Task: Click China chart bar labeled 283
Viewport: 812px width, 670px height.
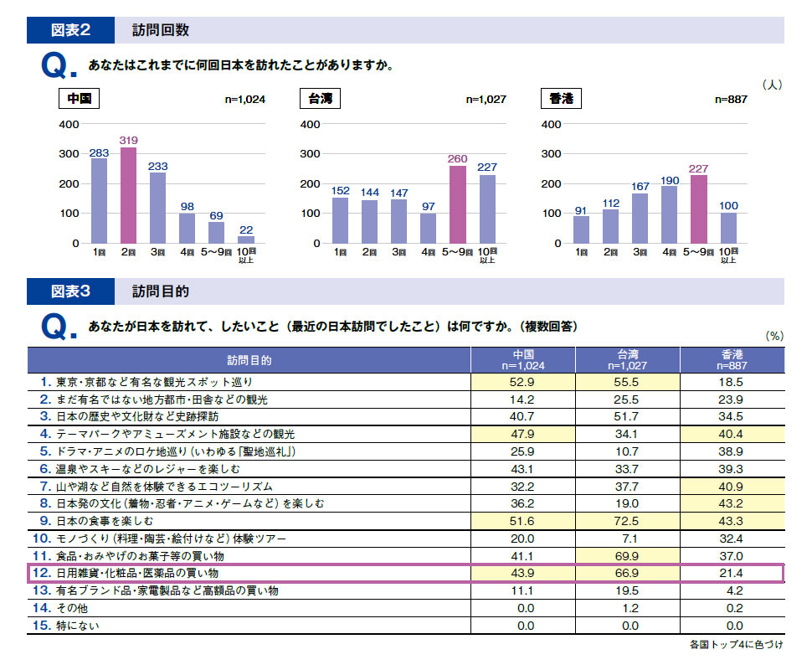Action: tap(99, 200)
